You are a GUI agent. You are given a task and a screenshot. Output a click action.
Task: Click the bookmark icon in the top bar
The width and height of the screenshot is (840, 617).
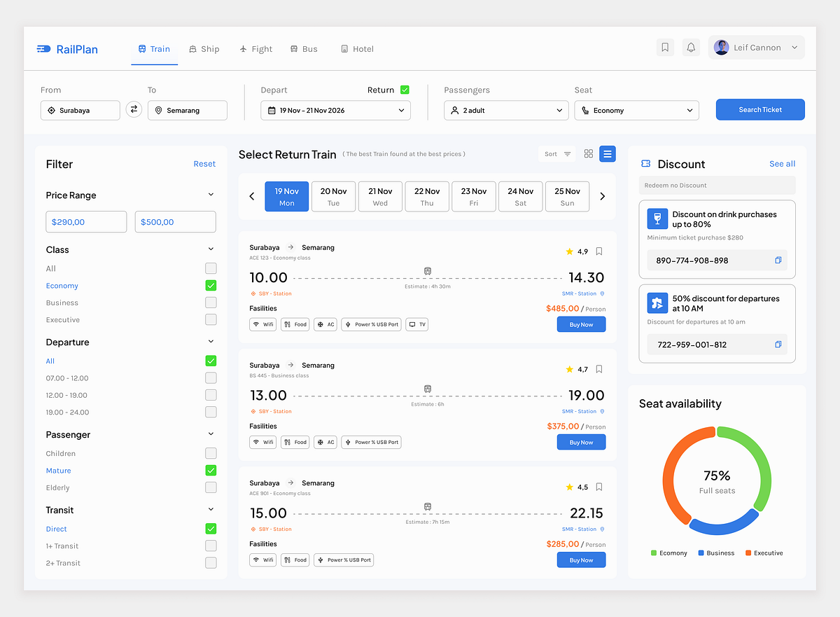point(664,47)
